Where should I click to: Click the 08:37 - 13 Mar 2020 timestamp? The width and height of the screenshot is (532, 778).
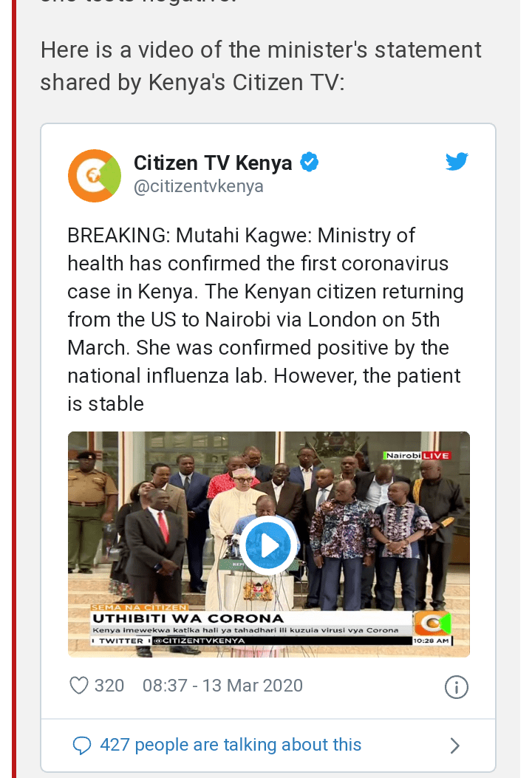click(x=222, y=686)
